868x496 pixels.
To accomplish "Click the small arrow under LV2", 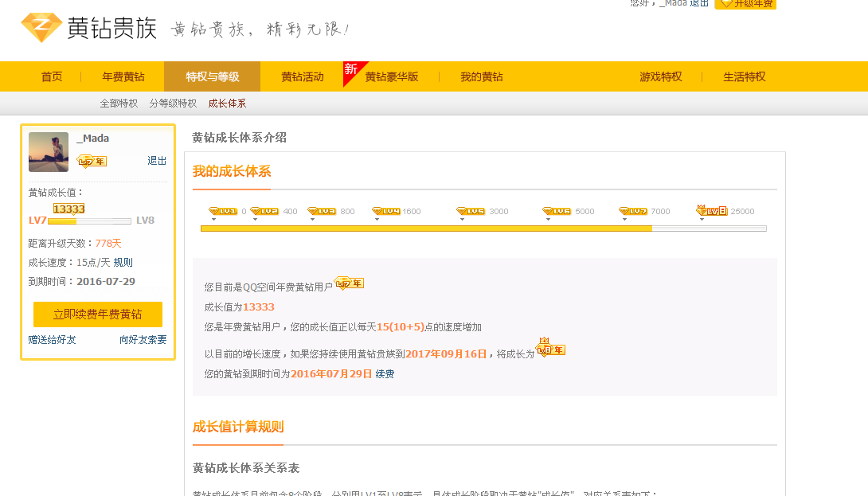I will pyautogui.click(x=255, y=220).
